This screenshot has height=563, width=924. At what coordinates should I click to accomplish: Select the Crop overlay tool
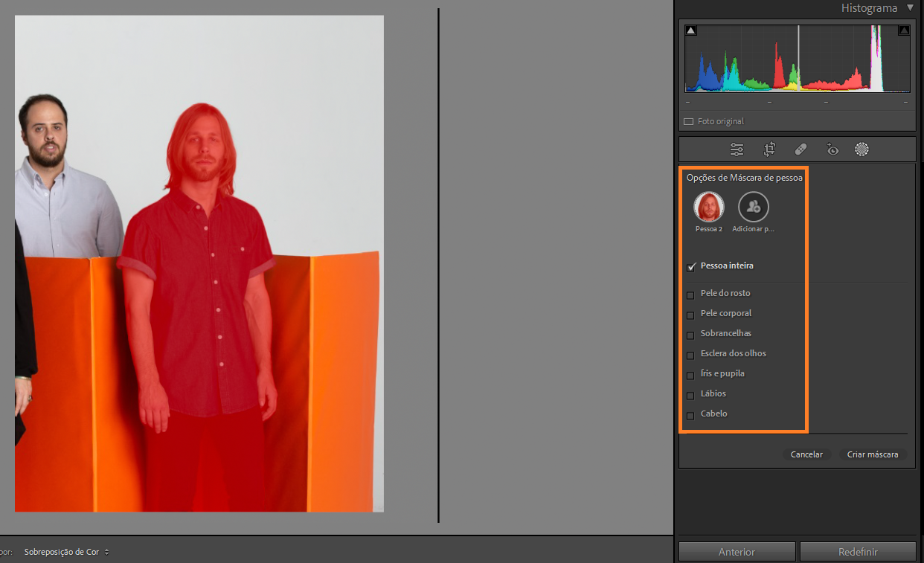click(x=769, y=149)
